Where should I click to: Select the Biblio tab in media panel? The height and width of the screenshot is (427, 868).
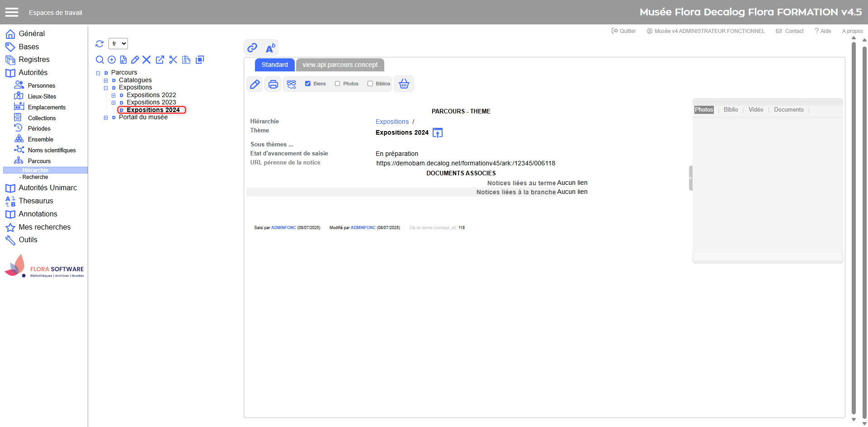click(x=731, y=110)
